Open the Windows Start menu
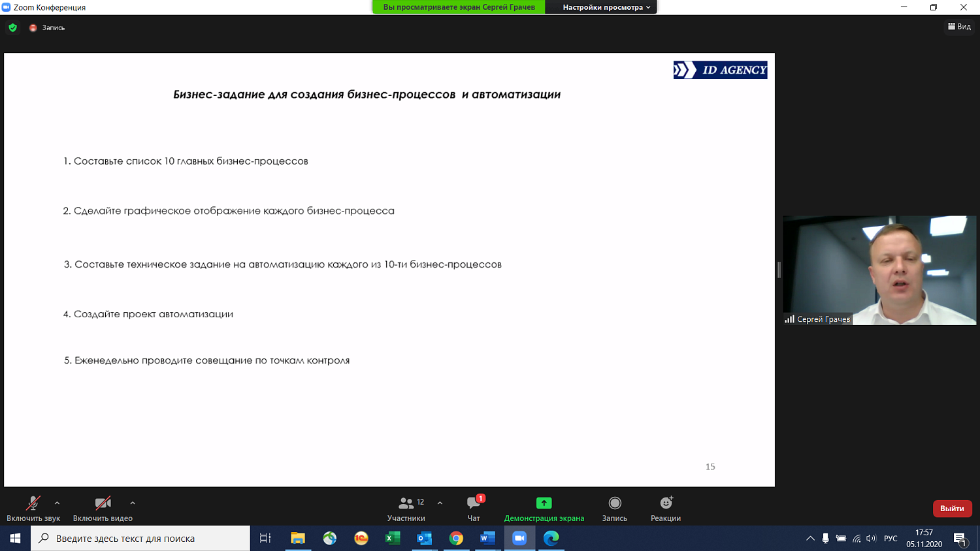980x551 pixels. point(15,538)
